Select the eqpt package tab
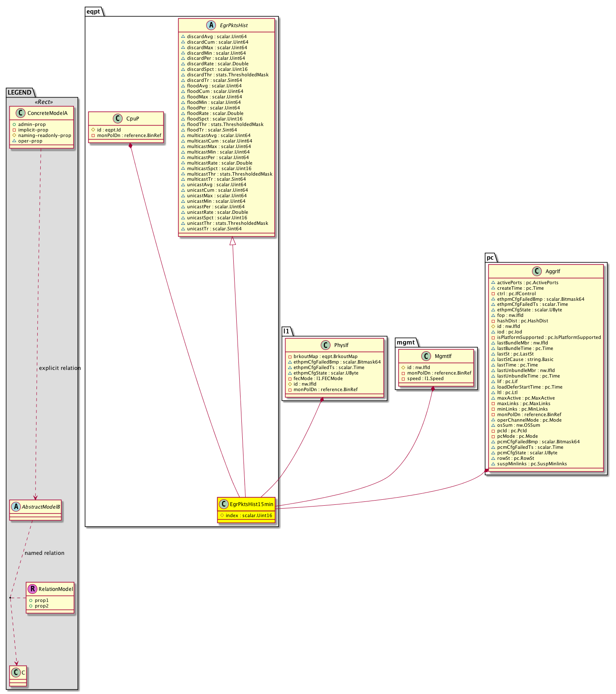Viewport: 616px width, 694px height. click(x=93, y=11)
